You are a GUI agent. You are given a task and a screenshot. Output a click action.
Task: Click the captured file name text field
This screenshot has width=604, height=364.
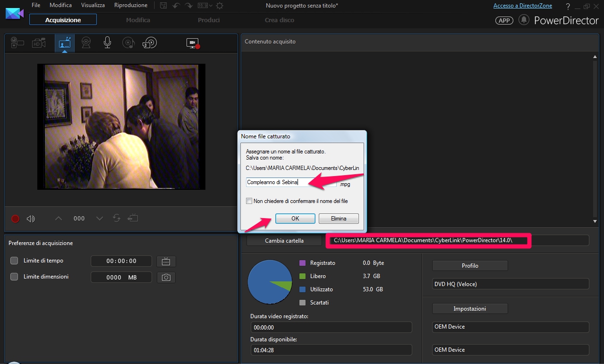(x=291, y=182)
